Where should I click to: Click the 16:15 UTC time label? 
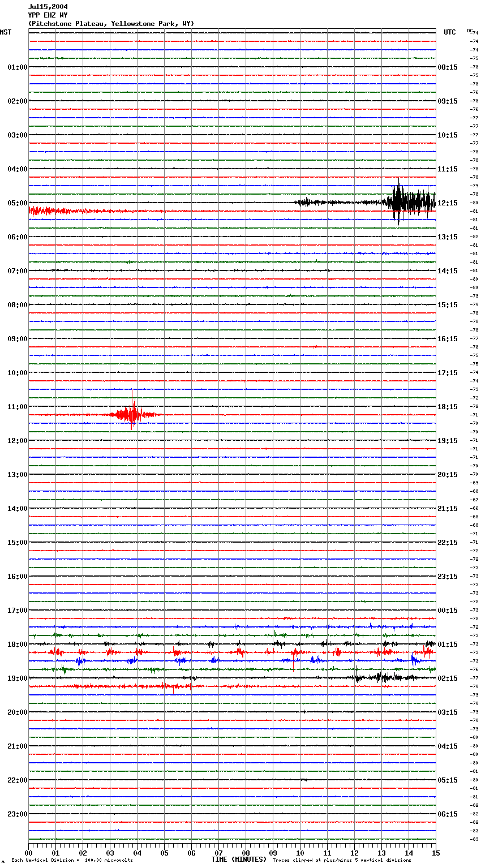[448, 339]
